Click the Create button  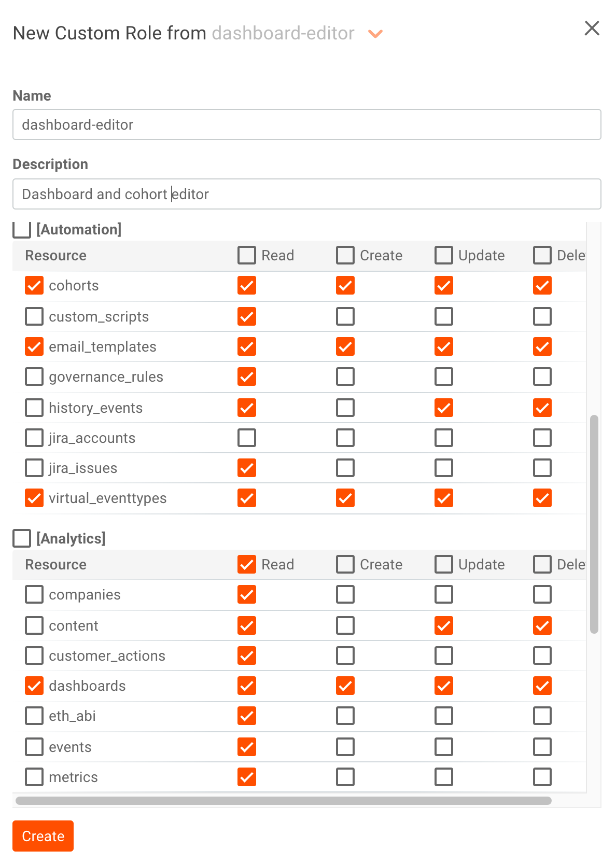43,836
